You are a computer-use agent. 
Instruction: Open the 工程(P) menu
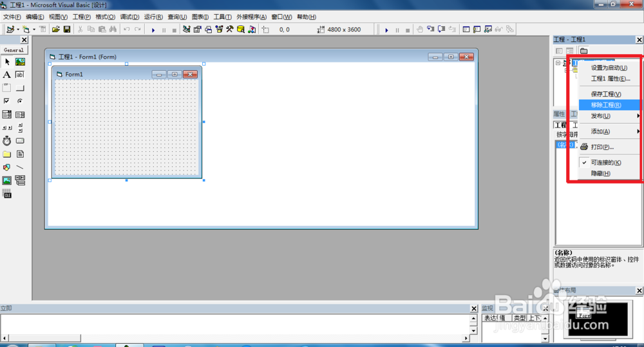(x=82, y=17)
